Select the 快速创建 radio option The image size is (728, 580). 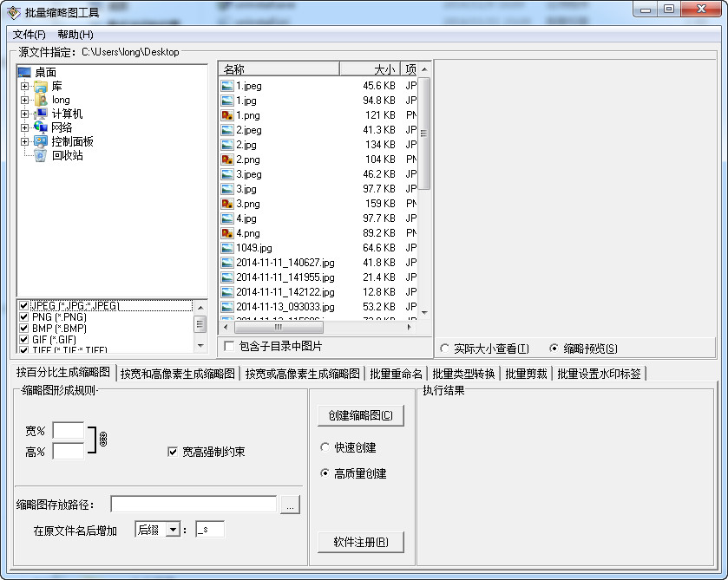pos(325,447)
